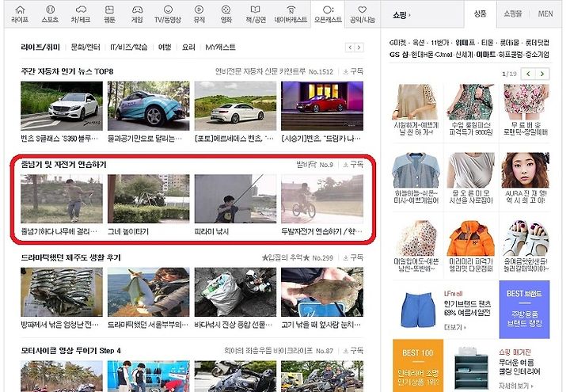Open the 네이버캐스트 icon tab
The width and height of the screenshot is (570, 392).
pos(291,13)
